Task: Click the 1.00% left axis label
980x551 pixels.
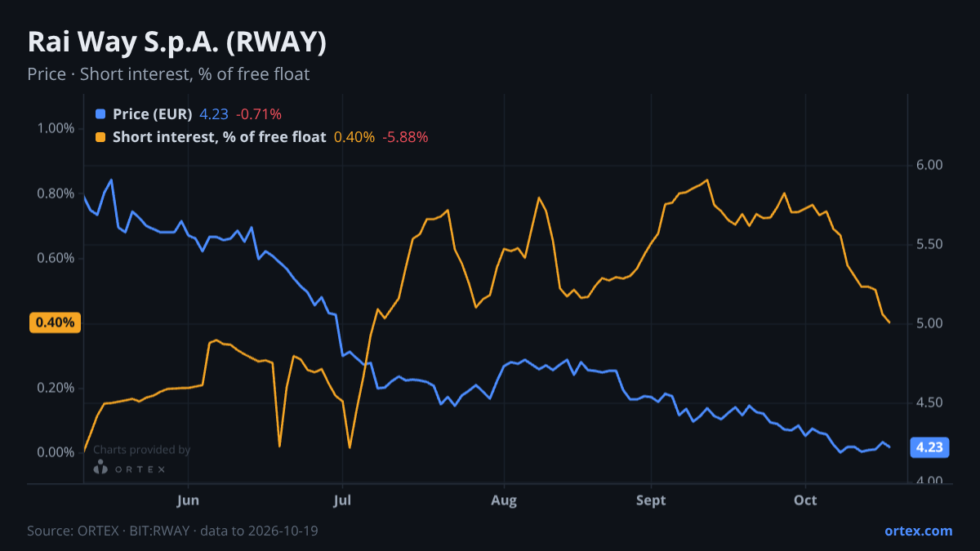Action: [x=56, y=129]
